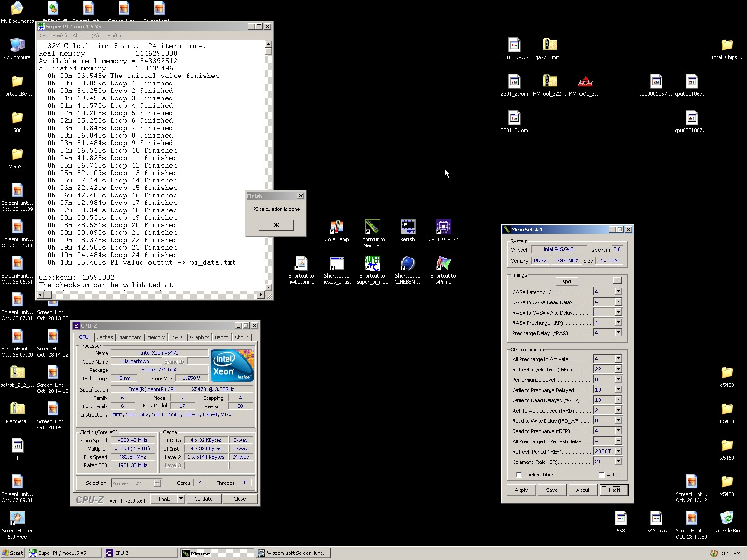This screenshot has width=747, height=560.
Task: Switch to the SPD tab in CPU-Z
Action: pyautogui.click(x=177, y=337)
